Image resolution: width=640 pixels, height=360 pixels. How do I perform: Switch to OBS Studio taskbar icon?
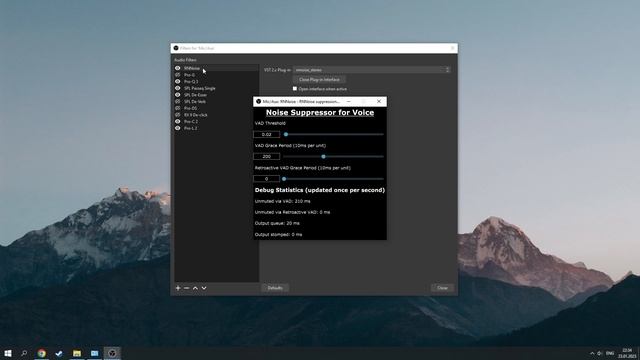coord(112,353)
